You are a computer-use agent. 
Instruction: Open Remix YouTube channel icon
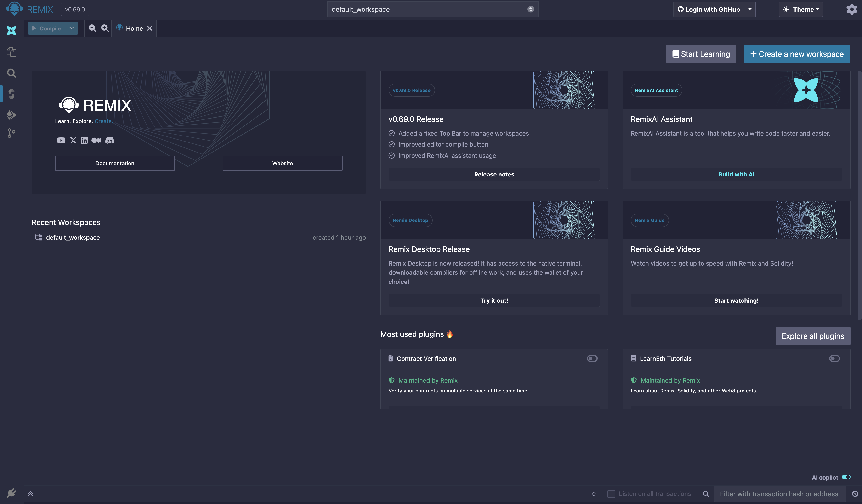coord(61,140)
